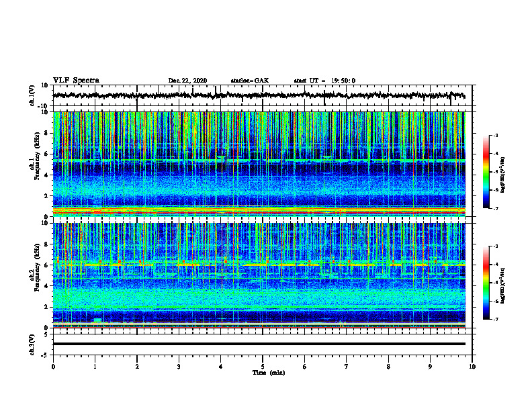Click the time axis tick label "9"

tap(430, 367)
